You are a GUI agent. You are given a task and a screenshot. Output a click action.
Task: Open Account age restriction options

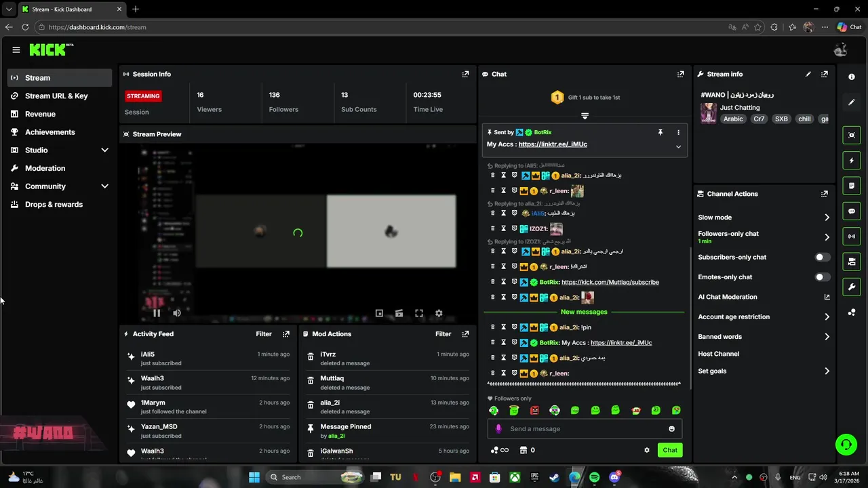tap(827, 317)
